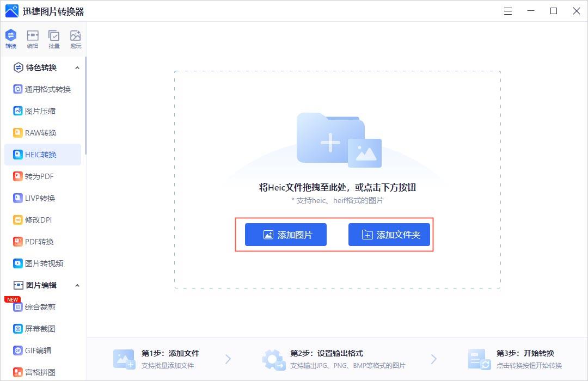Image resolution: width=588 pixels, height=381 pixels.
Task: Click the 添加图片 button
Action: click(x=285, y=235)
